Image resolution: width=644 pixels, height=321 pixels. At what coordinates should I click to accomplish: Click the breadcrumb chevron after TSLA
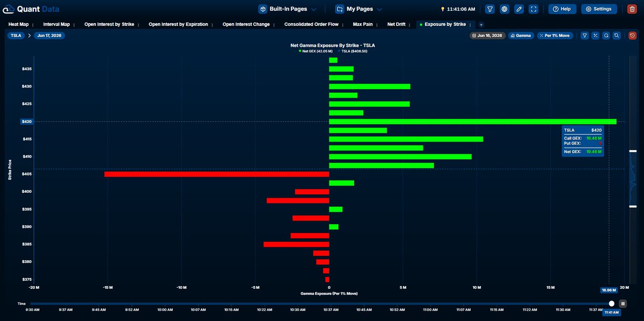pos(29,35)
